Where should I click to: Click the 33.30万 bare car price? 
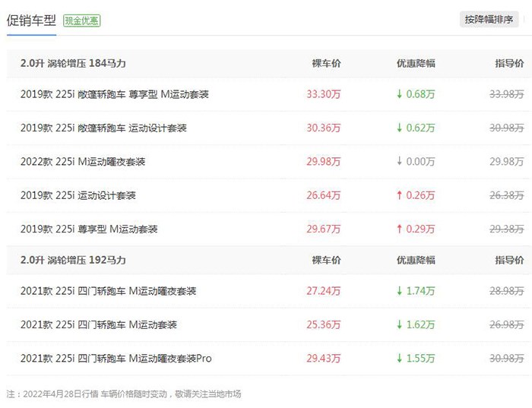coord(323,94)
